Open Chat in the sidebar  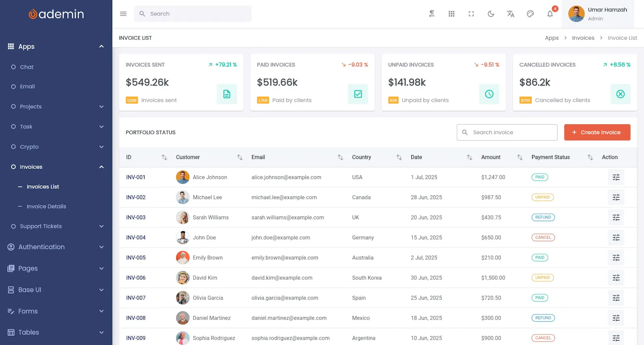tap(27, 67)
